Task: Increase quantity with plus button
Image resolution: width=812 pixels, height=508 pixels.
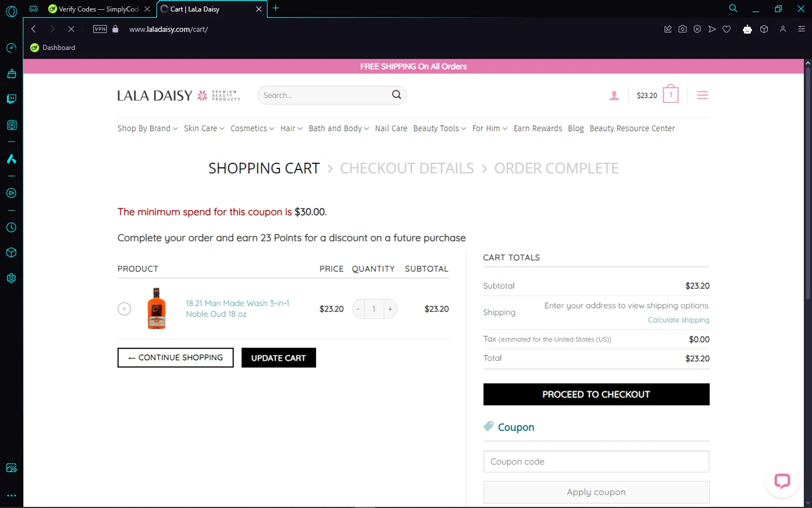Action: pyautogui.click(x=390, y=309)
